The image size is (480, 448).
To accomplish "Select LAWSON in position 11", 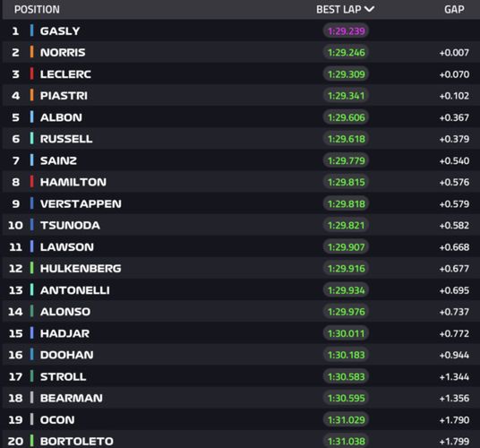I will (x=67, y=246).
